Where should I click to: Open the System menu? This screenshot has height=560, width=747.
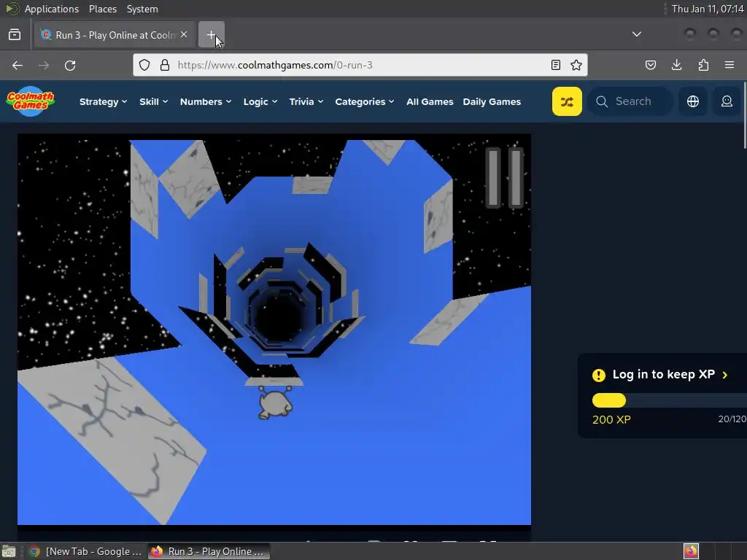pyautogui.click(x=142, y=9)
